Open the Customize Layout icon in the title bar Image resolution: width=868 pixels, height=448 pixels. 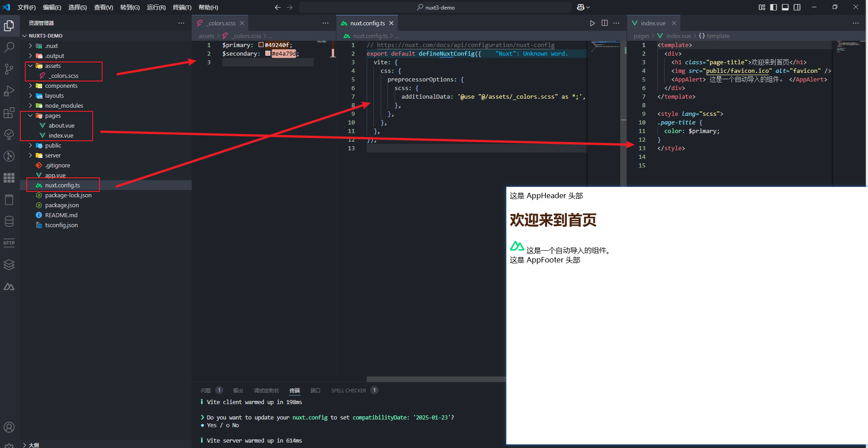pos(762,7)
